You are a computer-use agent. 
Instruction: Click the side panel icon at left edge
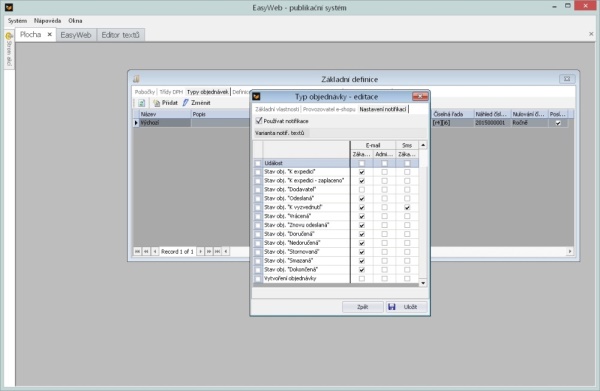(x=9, y=36)
